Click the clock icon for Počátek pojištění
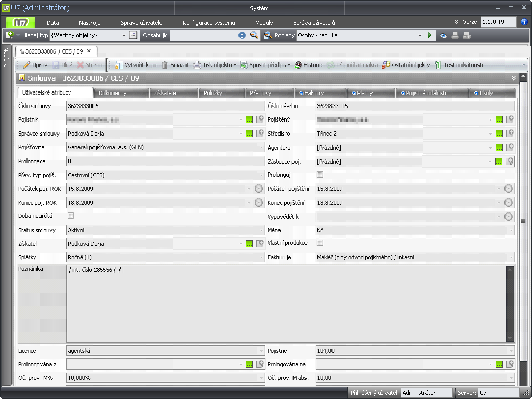532x399 pixels. 508,189
